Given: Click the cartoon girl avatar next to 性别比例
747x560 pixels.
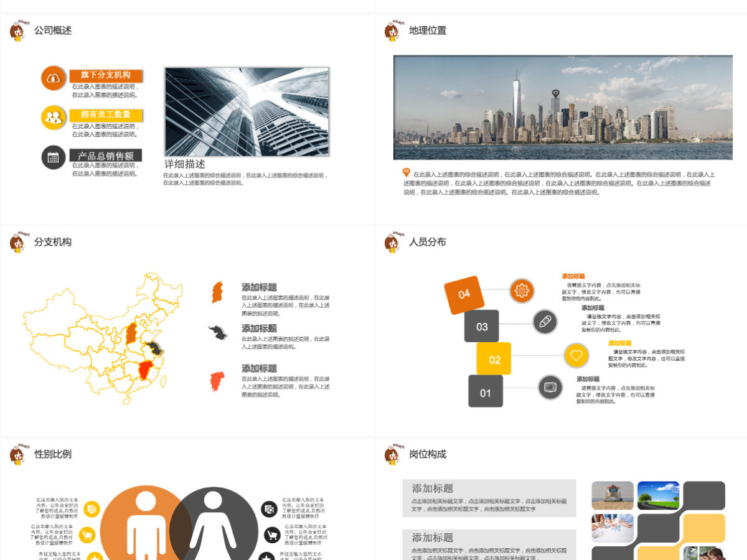Looking at the screenshot, I should [18, 454].
